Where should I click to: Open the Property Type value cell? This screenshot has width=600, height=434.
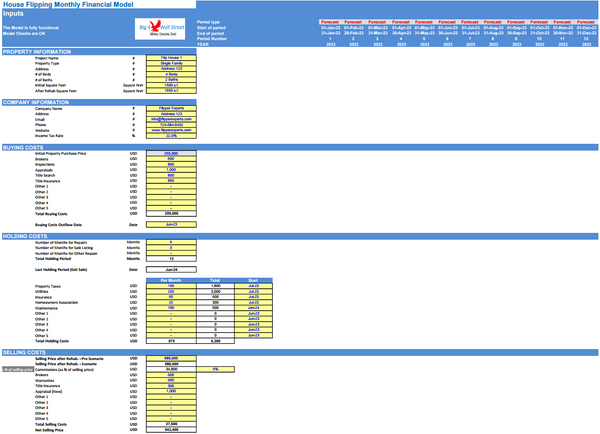pos(171,64)
